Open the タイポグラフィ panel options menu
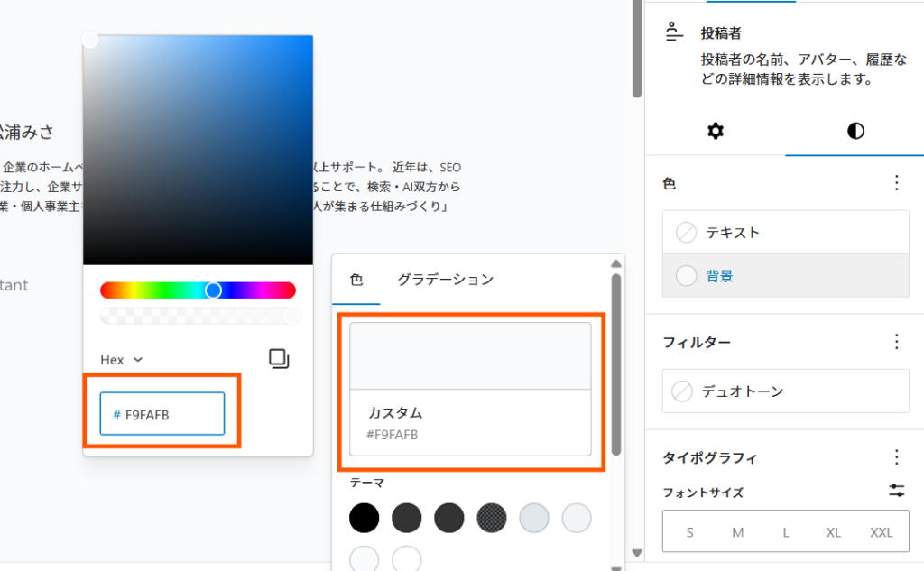The height and width of the screenshot is (571, 924). click(896, 457)
